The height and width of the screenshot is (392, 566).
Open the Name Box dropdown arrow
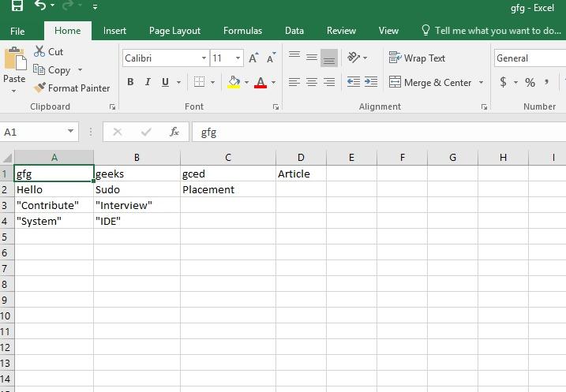71,131
